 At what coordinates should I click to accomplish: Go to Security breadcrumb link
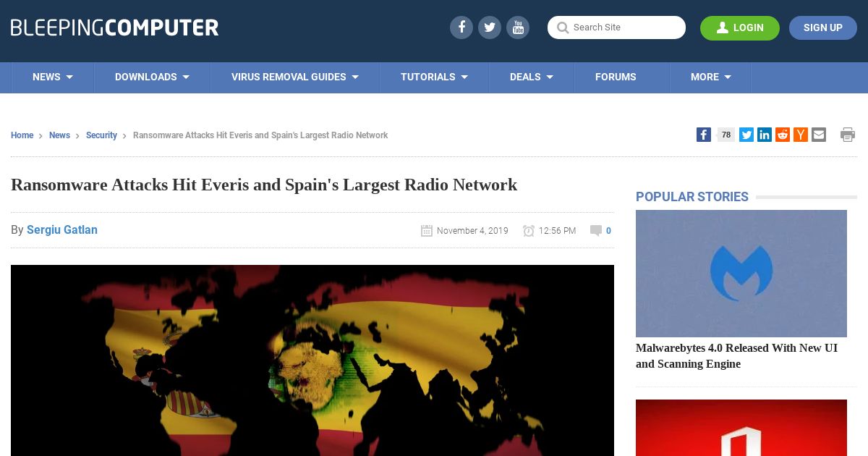pos(101,135)
